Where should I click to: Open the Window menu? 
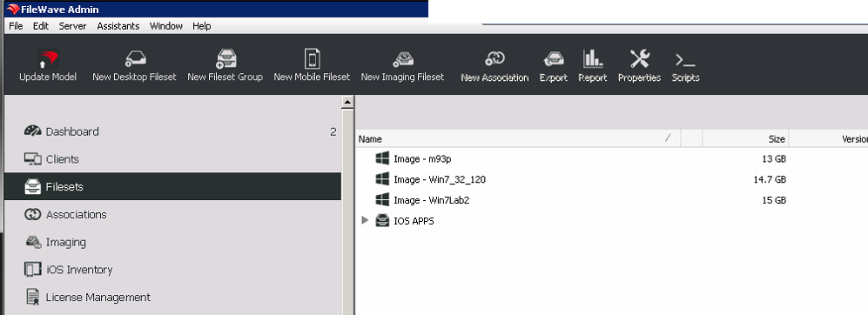point(166,26)
